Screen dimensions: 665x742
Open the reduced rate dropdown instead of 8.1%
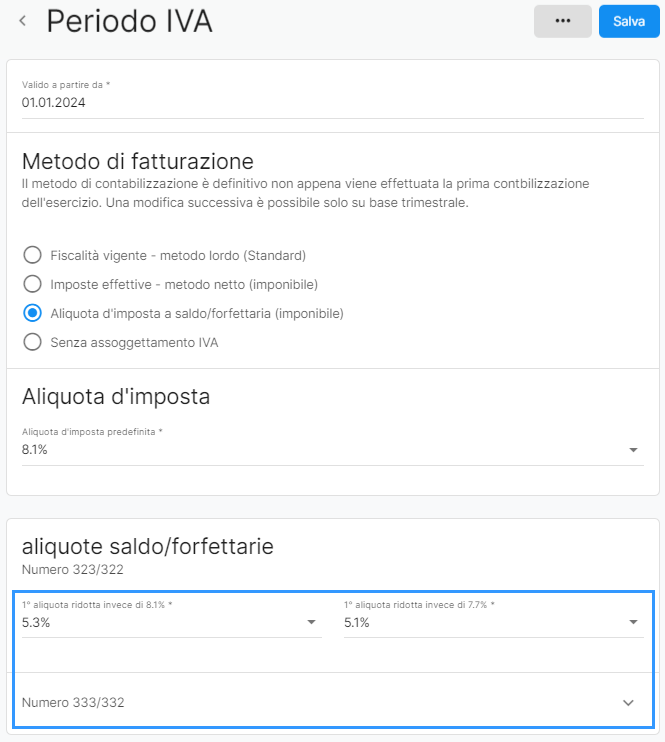pos(172,618)
